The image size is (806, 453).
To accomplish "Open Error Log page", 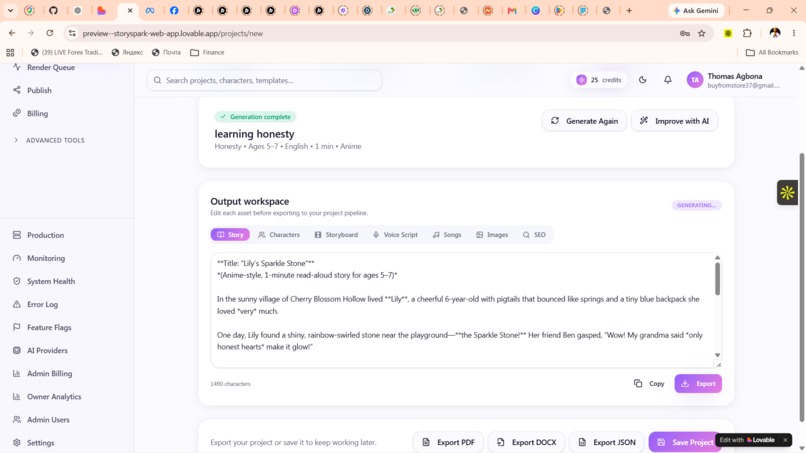I will coord(35,304).
